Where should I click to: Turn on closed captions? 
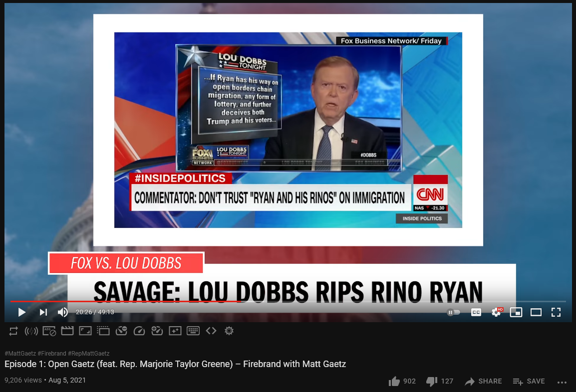tap(476, 312)
